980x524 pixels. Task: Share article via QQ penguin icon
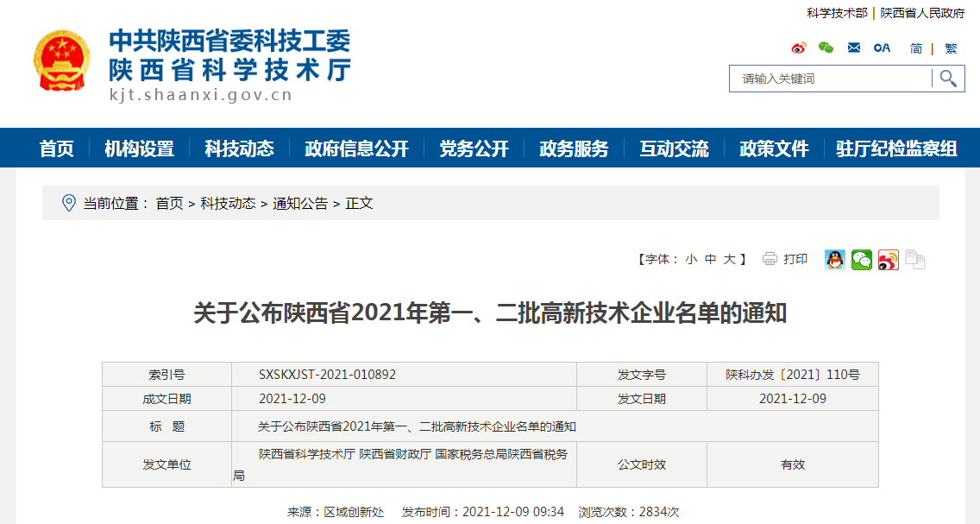coord(835,260)
